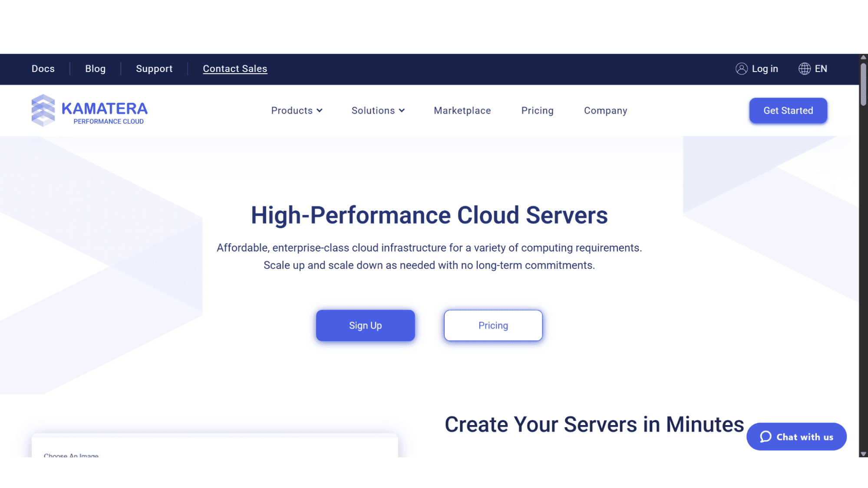
Task: Click the vertical scrollbar thumb
Action: (863, 84)
